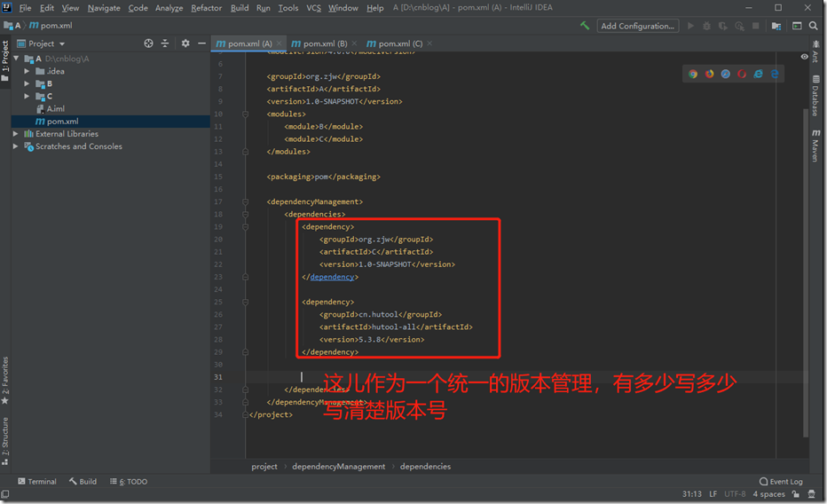
Task: Expand module B folder arrow
Action: 27,83
